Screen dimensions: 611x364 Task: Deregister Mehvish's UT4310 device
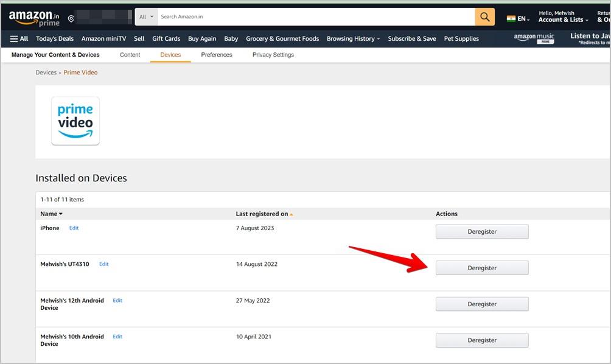(x=482, y=268)
